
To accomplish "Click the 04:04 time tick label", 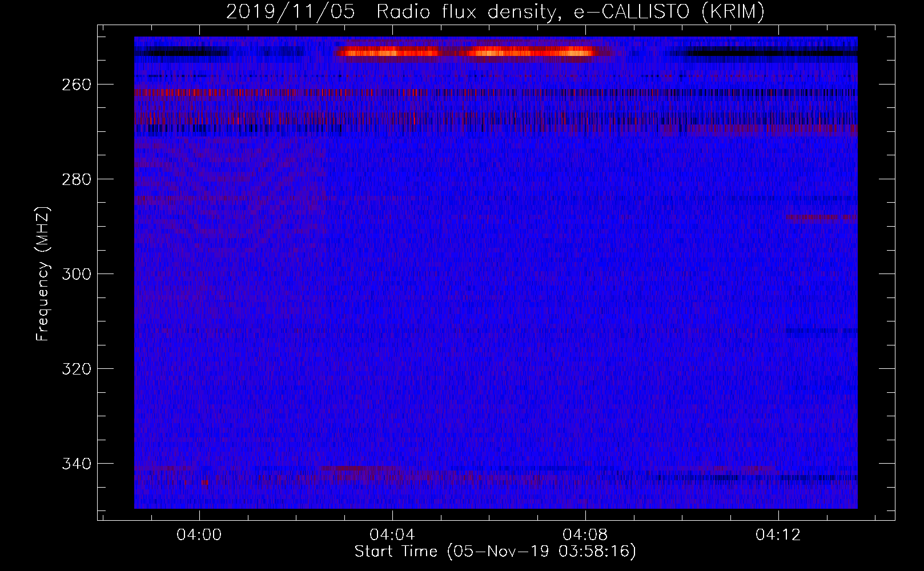I will [392, 535].
